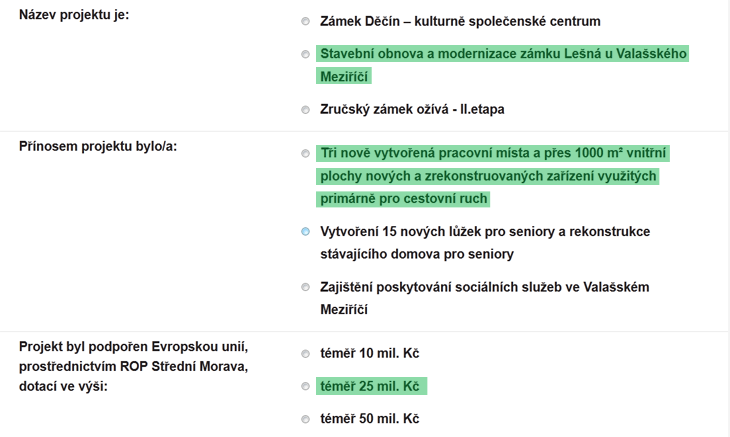730x437 pixels.
Task: Select radio for Zajištění poskytování sociálních služeb
Action: click(x=305, y=287)
